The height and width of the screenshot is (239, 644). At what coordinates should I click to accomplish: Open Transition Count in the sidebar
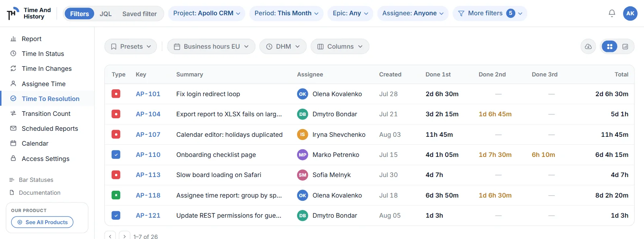pyautogui.click(x=47, y=113)
